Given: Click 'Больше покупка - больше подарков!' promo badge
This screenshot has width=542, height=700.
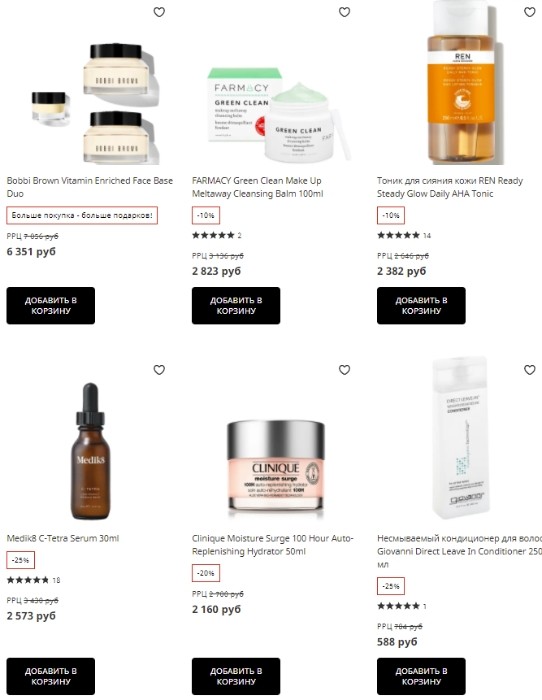Looking at the screenshot, I should point(82,215).
